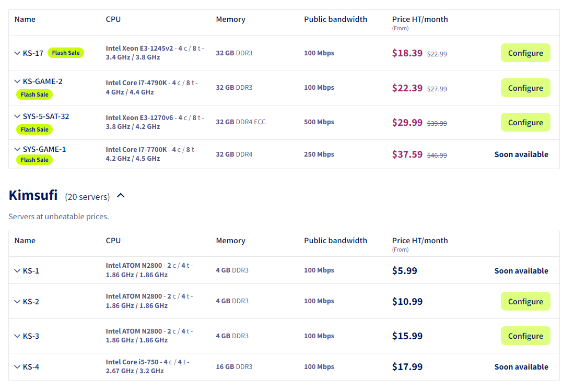
Task: Click the Kimsufi section heading
Action: pos(33,196)
